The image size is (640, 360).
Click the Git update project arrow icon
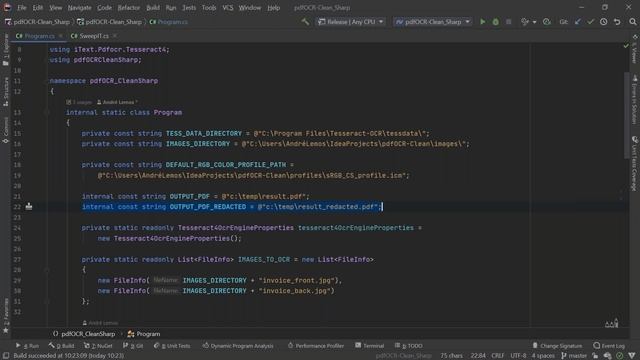[x=578, y=22]
